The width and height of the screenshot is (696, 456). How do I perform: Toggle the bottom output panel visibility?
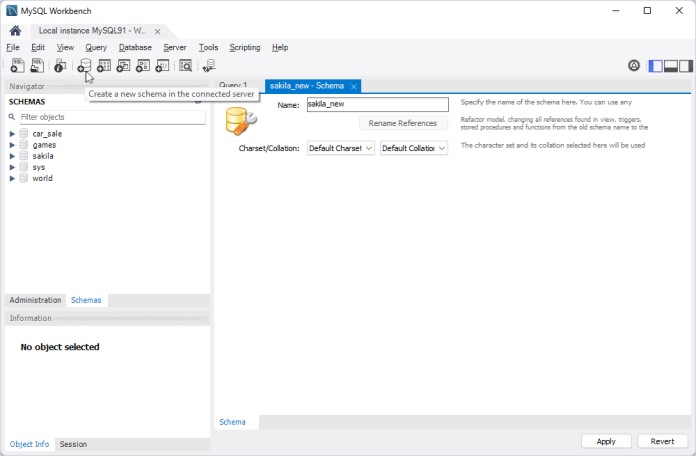[671, 66]
